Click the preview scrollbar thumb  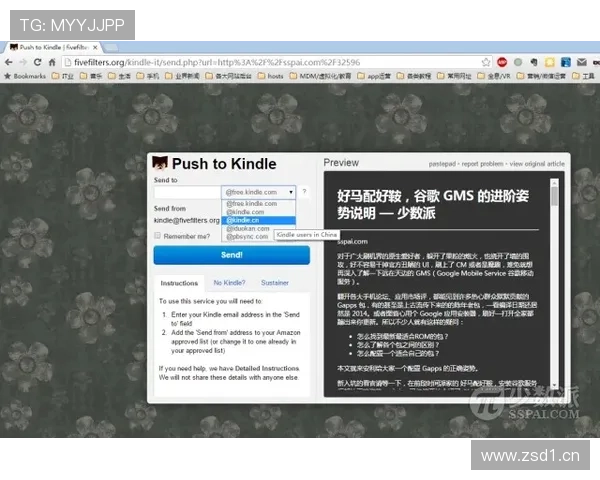[x=554, y=197]
